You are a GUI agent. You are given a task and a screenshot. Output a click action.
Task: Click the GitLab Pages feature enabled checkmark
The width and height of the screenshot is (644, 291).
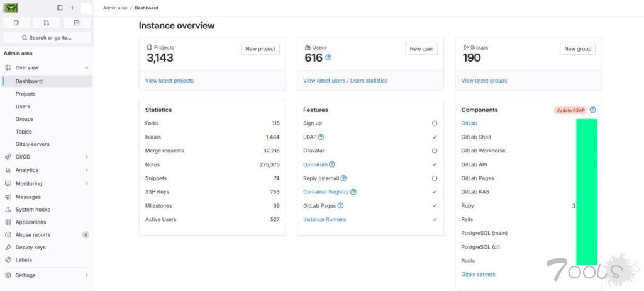tap(435, 205)
